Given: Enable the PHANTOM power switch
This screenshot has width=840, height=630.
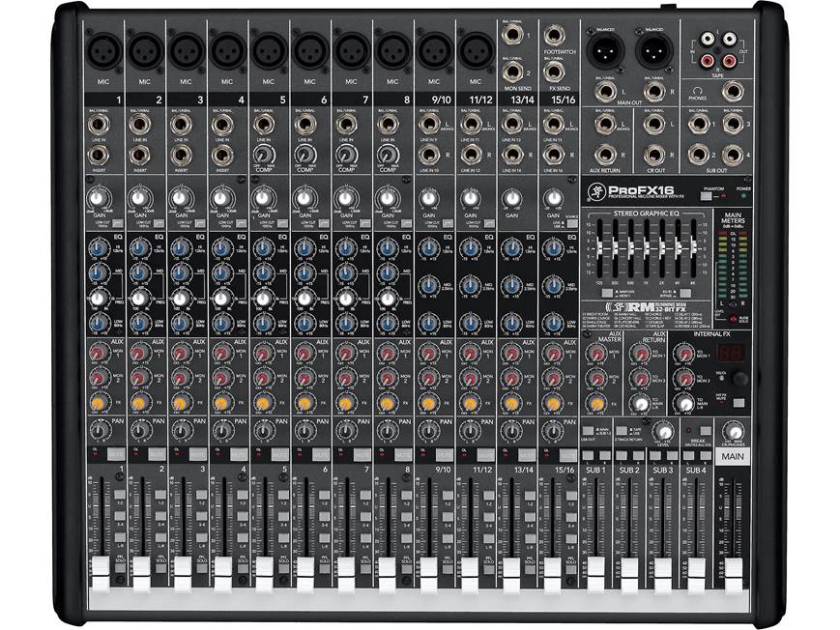Looking at the screenshot, I should [706, 194].
